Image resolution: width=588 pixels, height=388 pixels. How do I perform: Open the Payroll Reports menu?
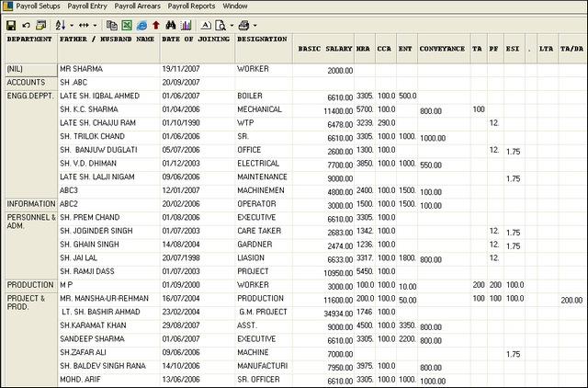click(x=191, y=6)
